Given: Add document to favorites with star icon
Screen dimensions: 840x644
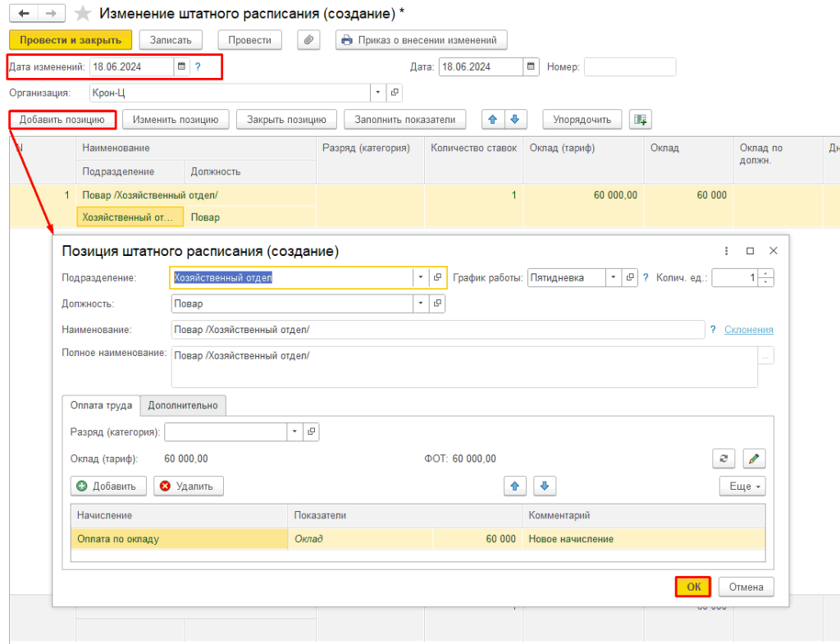Looking at the screenshot, I should coord(82,14).
